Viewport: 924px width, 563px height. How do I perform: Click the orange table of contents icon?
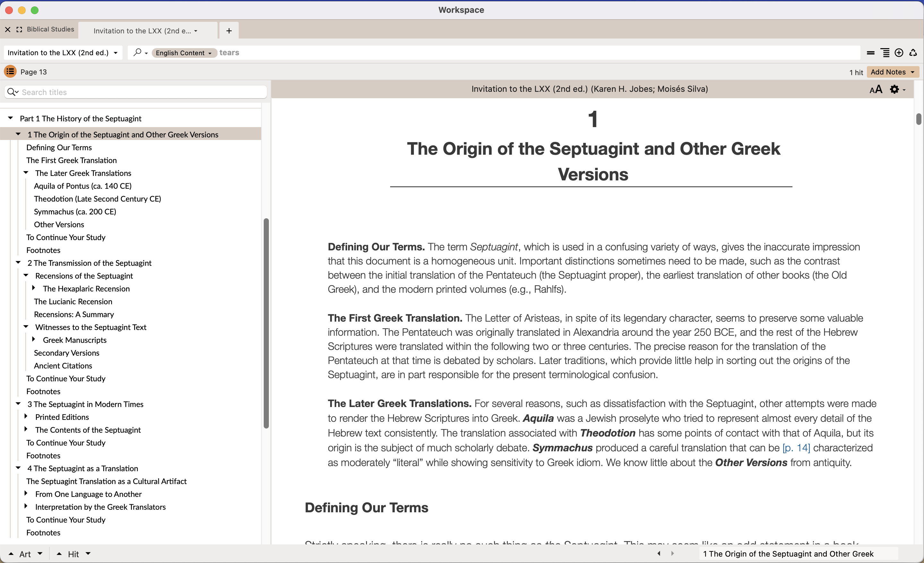(10, 71)
